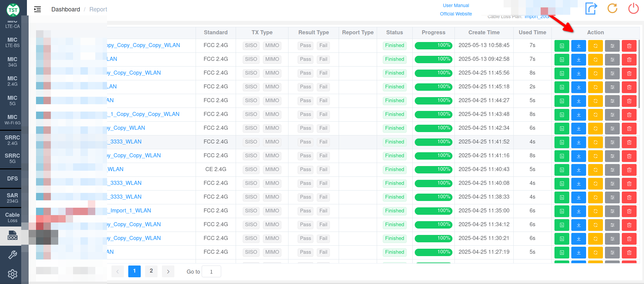Delete the row created 2025-05-13 10:58:45
This screenshot has width=644, height=284.
(629, 46)
